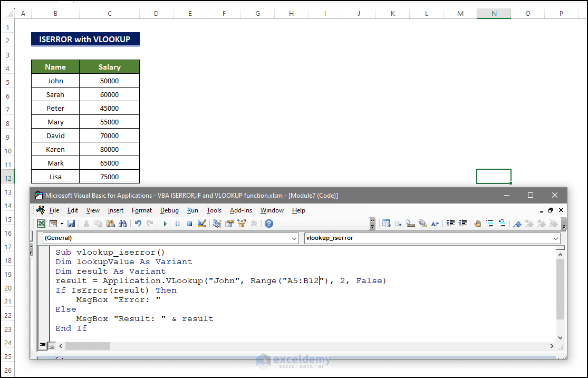Switch to Full Module View button
The image size is (588, 378).
pyautogui.click(x=51, y=345)
